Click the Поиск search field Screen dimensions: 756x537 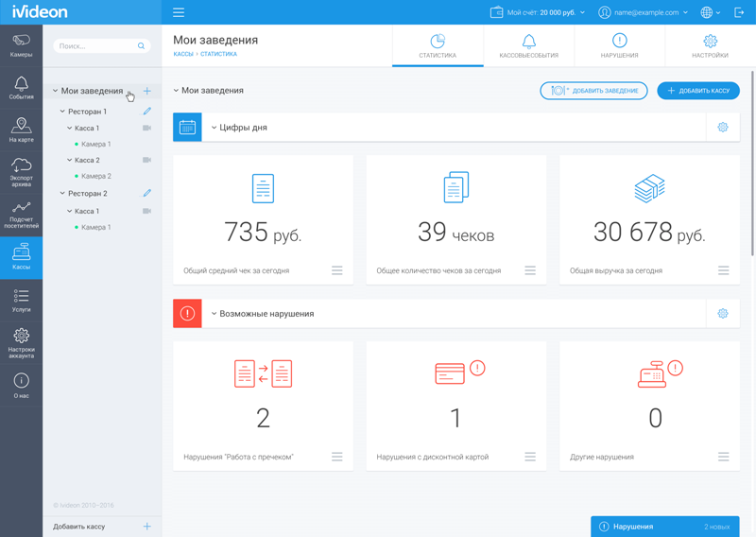(x=102, y=45)
